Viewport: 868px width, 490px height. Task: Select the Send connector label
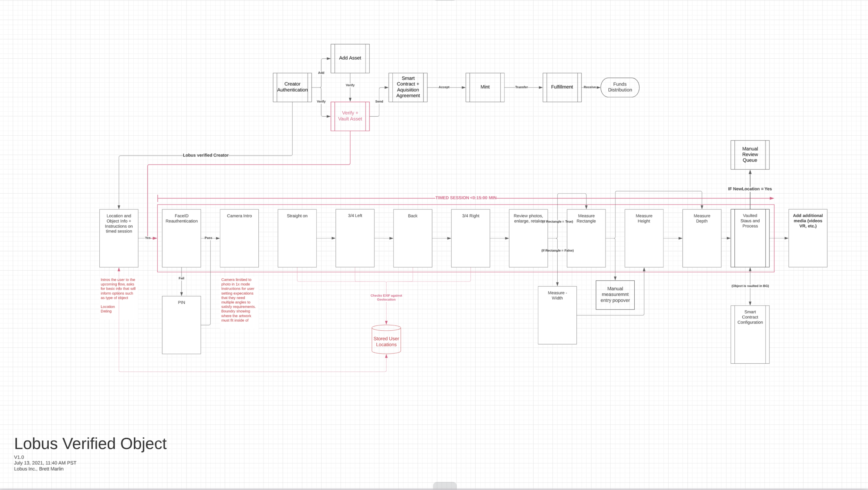click(x=379, y=102)
